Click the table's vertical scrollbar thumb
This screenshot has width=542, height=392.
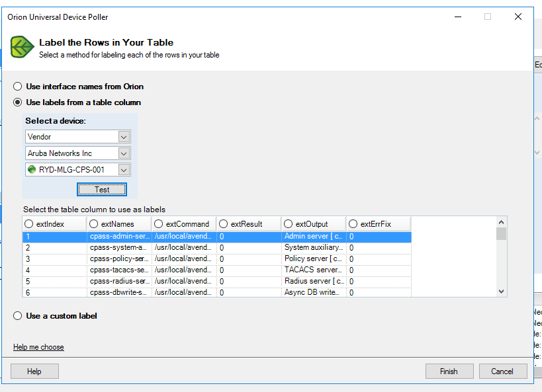[501, 233]
